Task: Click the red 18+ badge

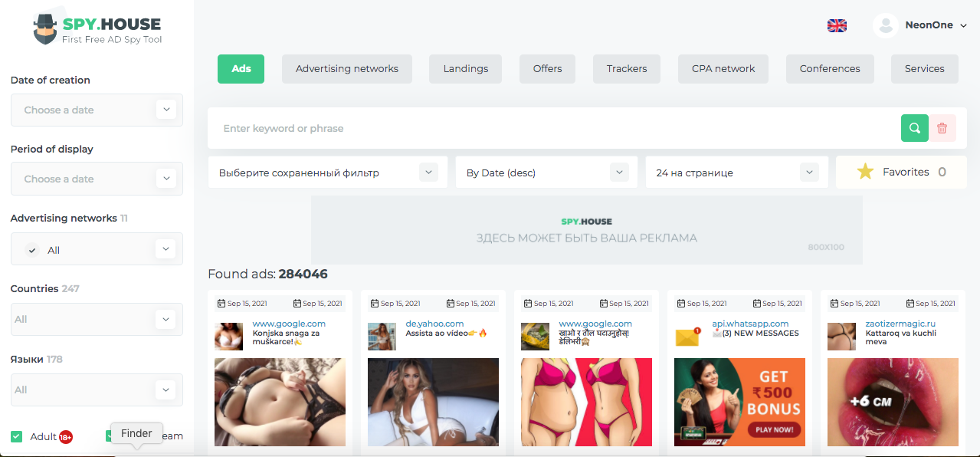Action: [66, 437]
